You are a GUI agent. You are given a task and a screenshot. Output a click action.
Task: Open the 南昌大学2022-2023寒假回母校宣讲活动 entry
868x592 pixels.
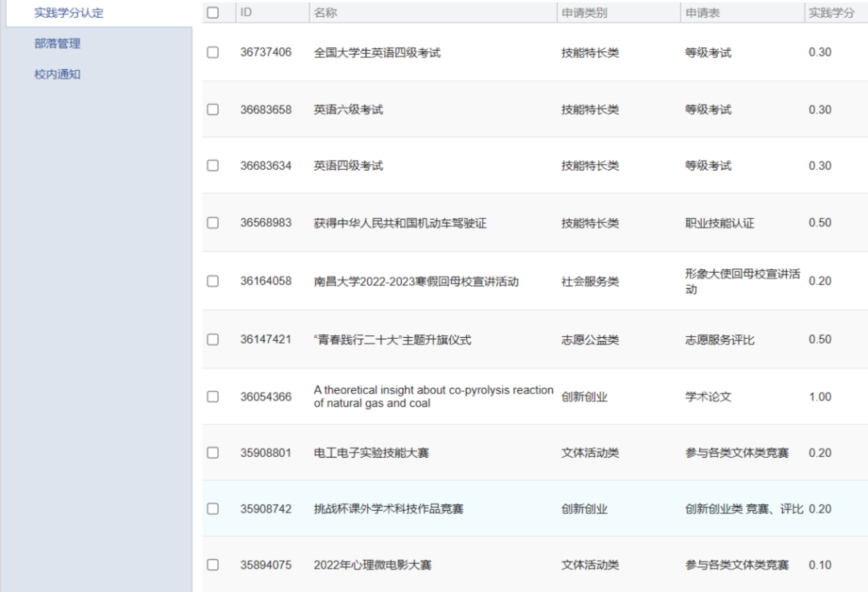tap(416, 281)
